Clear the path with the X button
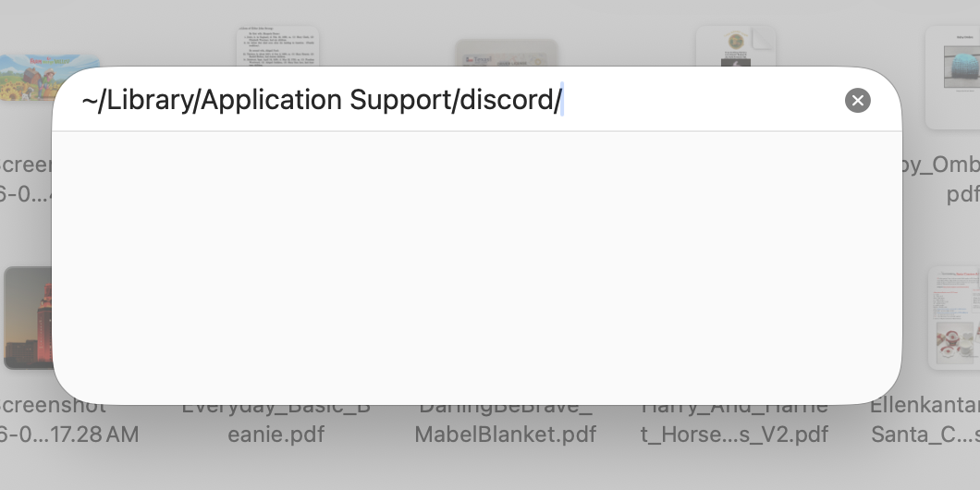This screenshot has height=490, width=980. 858,100
